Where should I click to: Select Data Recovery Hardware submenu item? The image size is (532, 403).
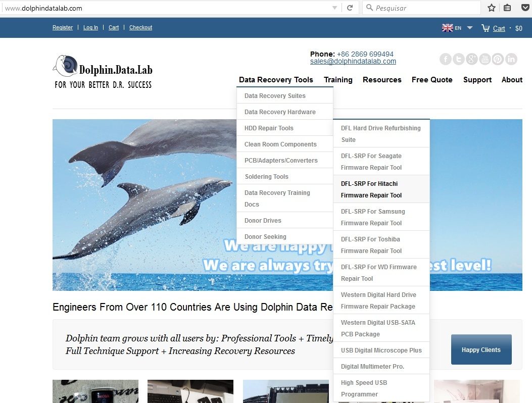[284, 112]
